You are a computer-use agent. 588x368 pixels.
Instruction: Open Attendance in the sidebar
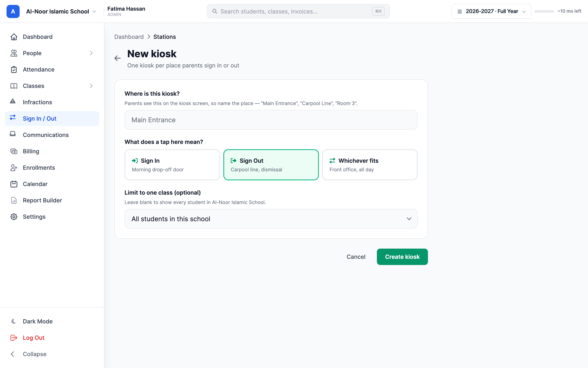point(52,69)
